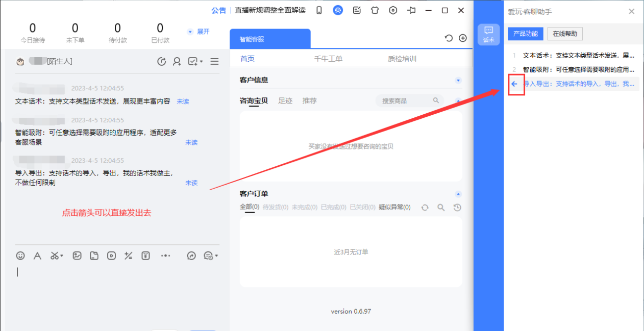This screenshot has height=331, width=644.
Task: Click the 产品功能 button
Action: 525,34
